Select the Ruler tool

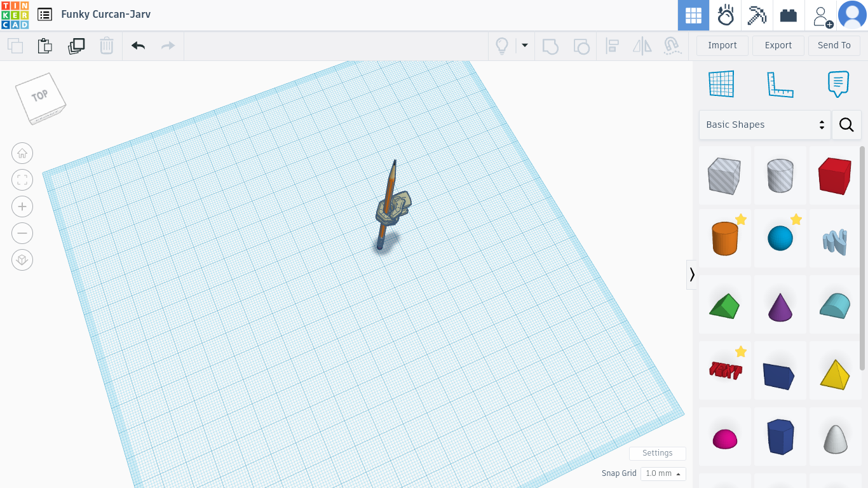(x=780, y=84)
